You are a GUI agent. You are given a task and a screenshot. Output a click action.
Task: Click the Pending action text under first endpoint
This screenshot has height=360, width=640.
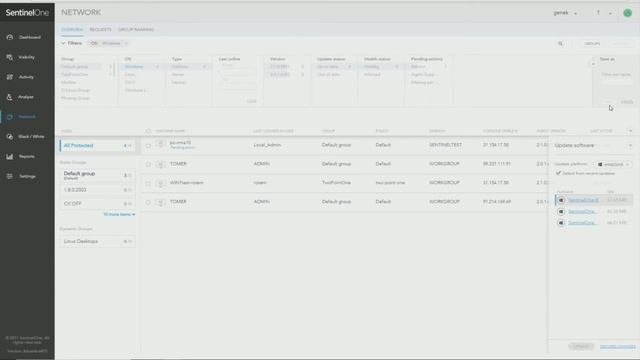pos(182,148)
